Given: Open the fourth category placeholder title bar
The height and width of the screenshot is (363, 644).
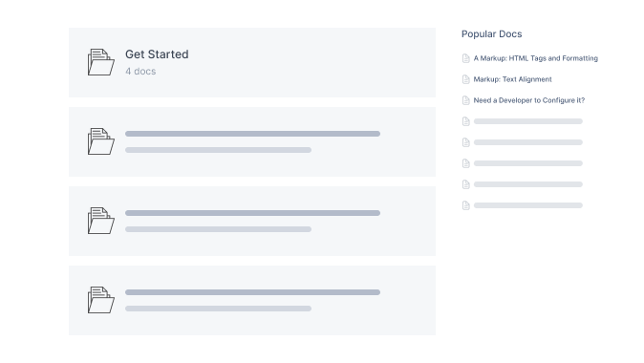Looking at the screenshot, I should pyautogui.click(x=252, y=292).
